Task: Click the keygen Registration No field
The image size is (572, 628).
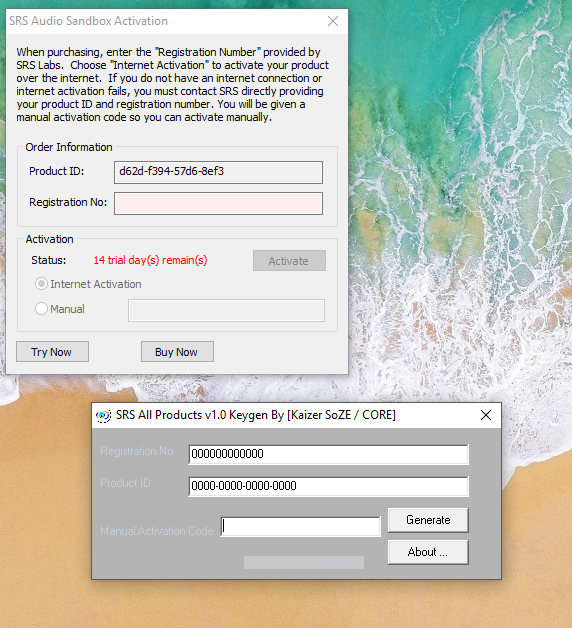Action: [328, 455]
